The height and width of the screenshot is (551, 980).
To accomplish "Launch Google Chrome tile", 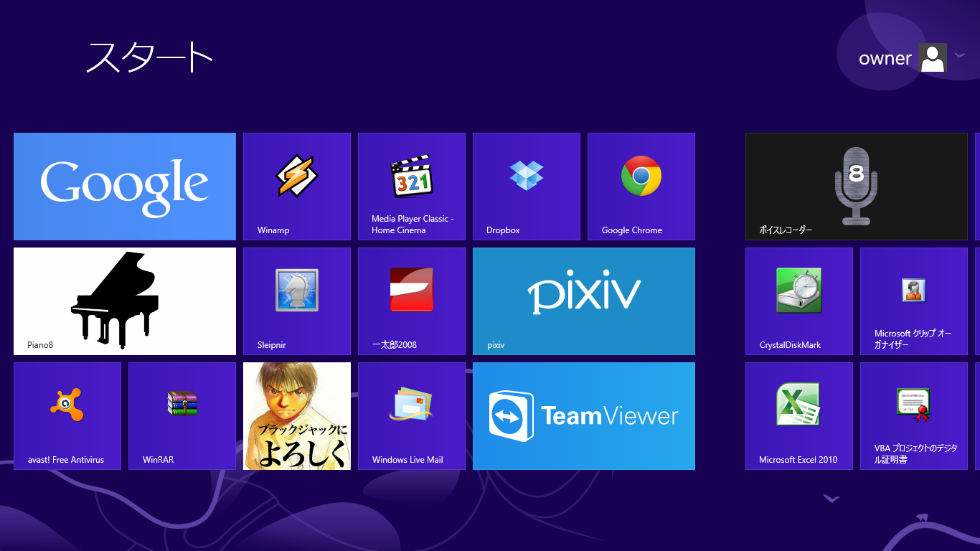I will [x=641, y=187].
